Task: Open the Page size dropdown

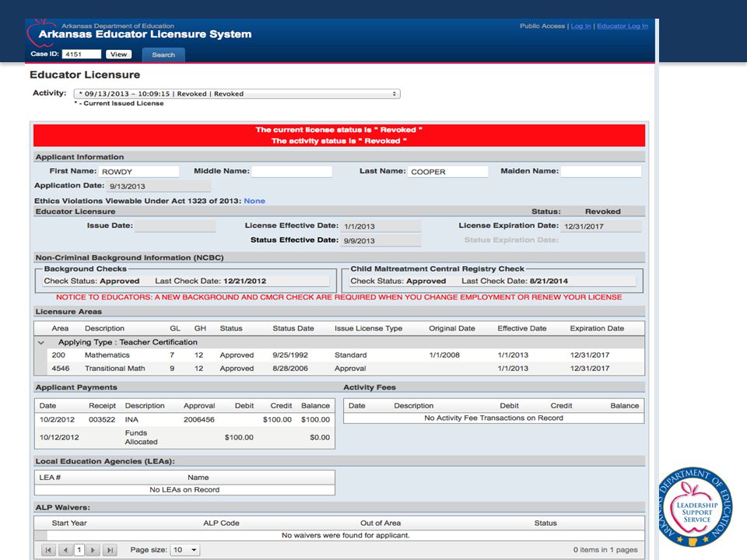Action: pyautogui.click(x=185, y=550)
